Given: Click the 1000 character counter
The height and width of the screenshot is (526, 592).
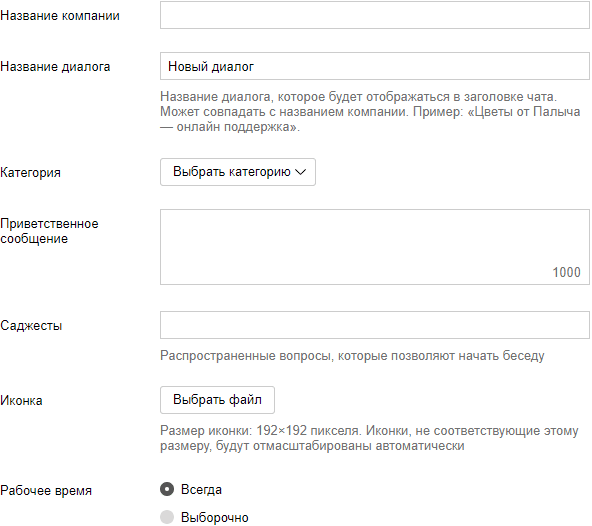Looking at the screenshot, I should (x=566, y=272).
